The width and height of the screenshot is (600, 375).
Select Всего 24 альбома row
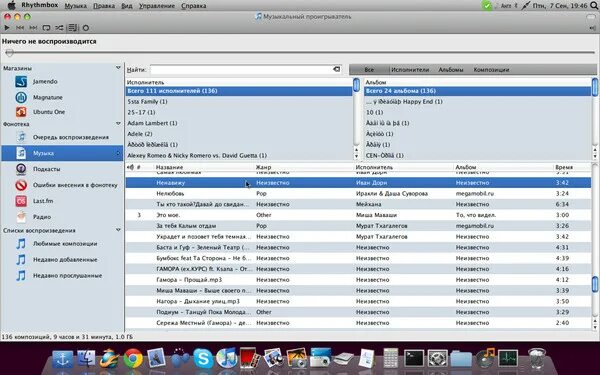(x=477, y=91)
